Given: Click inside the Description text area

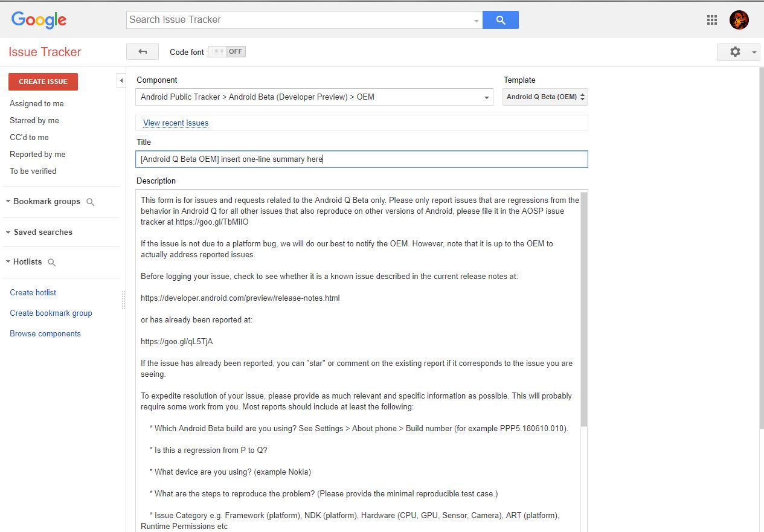Looking at the screenshot, I should (x=358, y=361).
